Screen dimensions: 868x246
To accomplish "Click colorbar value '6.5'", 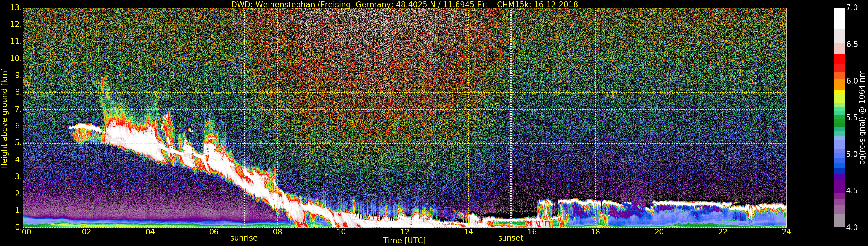I will [x=852, y=45].
